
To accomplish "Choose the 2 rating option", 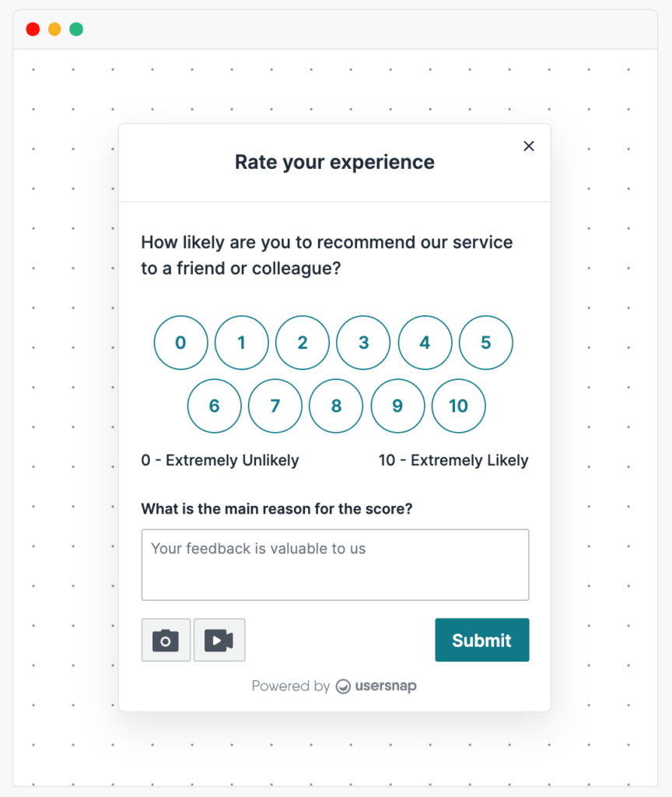I will click(x=303, y=342).
